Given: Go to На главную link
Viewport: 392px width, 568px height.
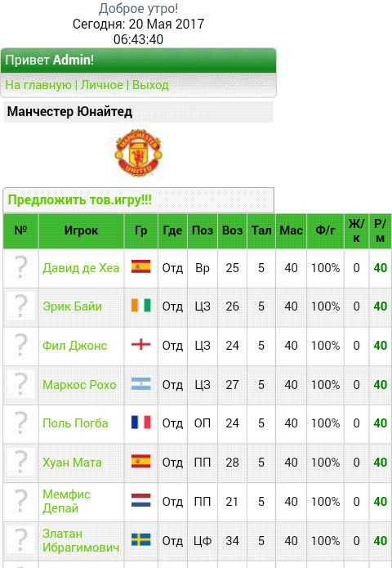Looking at the screenshot, I should coord(38,85).
